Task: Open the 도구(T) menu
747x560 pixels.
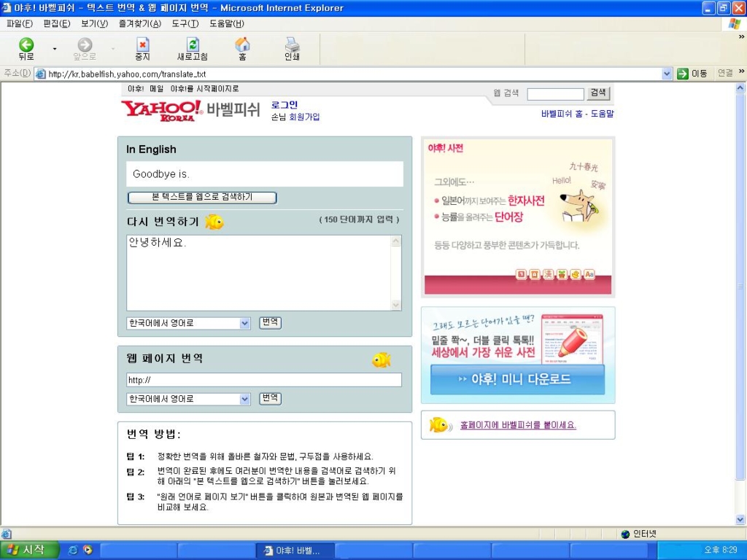Action: click(x=185, y=24)
